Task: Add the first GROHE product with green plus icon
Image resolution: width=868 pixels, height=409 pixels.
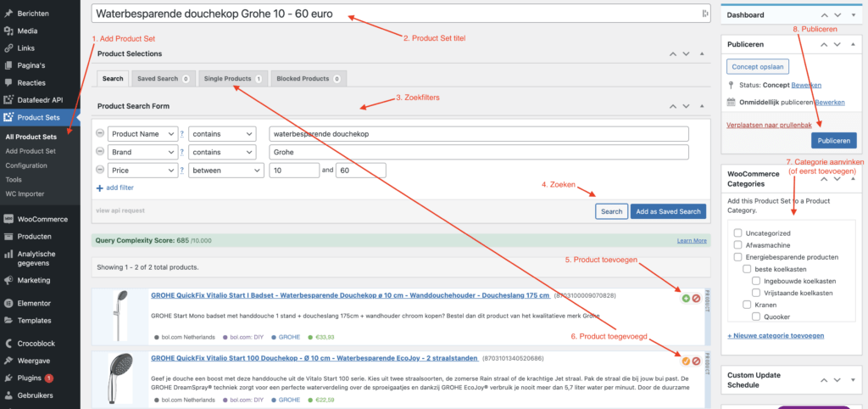Action: [686, 298]
